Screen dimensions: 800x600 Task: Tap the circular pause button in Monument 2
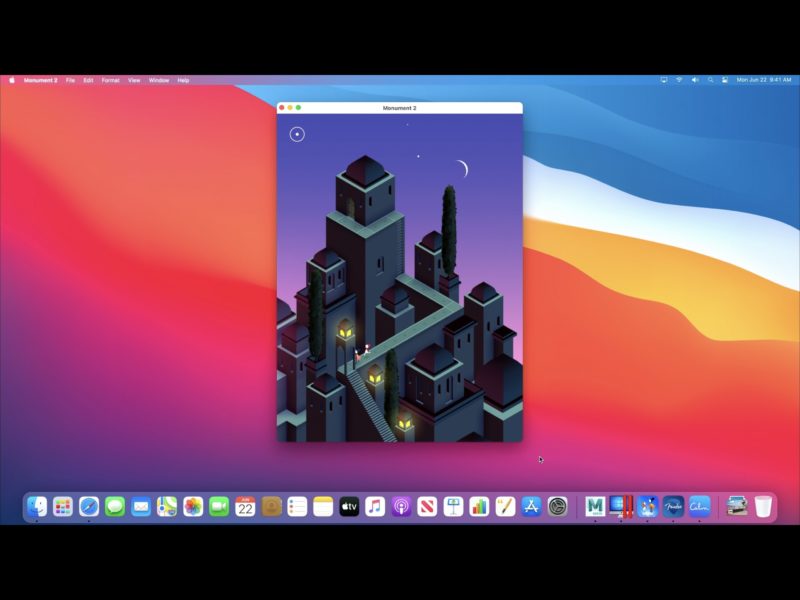297,134
